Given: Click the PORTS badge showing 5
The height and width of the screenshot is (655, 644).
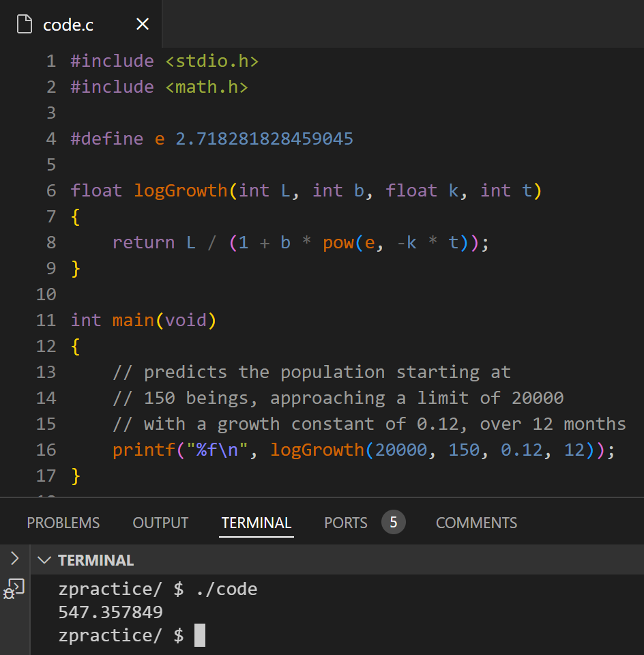Looking at the screenshot, I should (x=394, y=522).
